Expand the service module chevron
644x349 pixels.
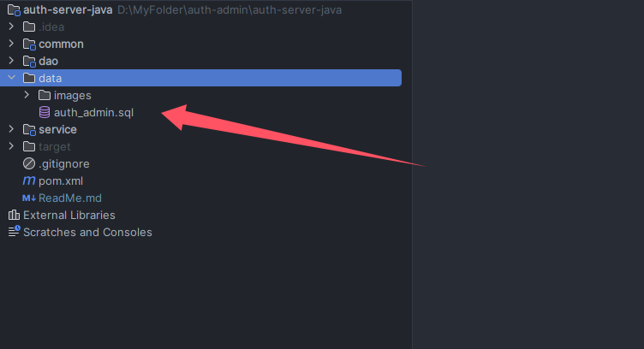pos(11,129)
